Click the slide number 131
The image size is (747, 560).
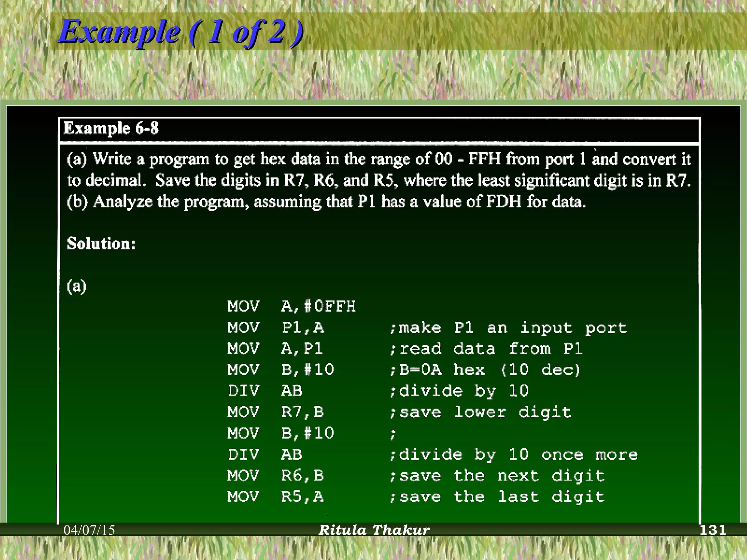point(712,530)
